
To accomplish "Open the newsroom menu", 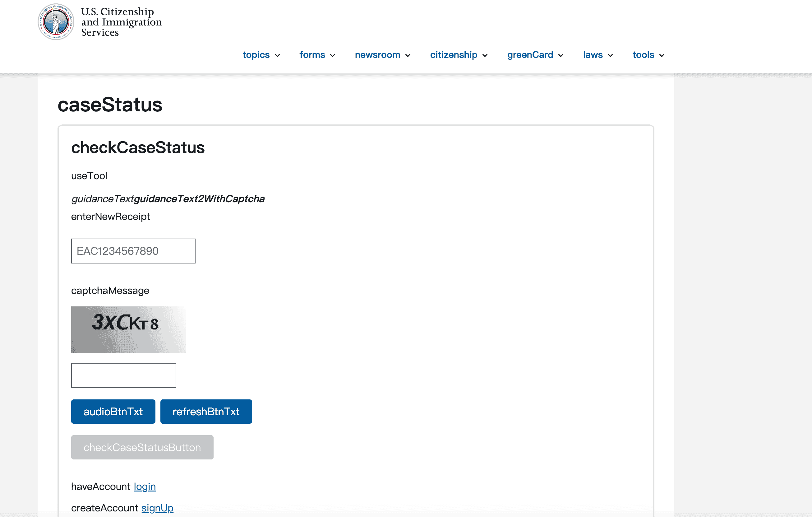I will (377, 55).
